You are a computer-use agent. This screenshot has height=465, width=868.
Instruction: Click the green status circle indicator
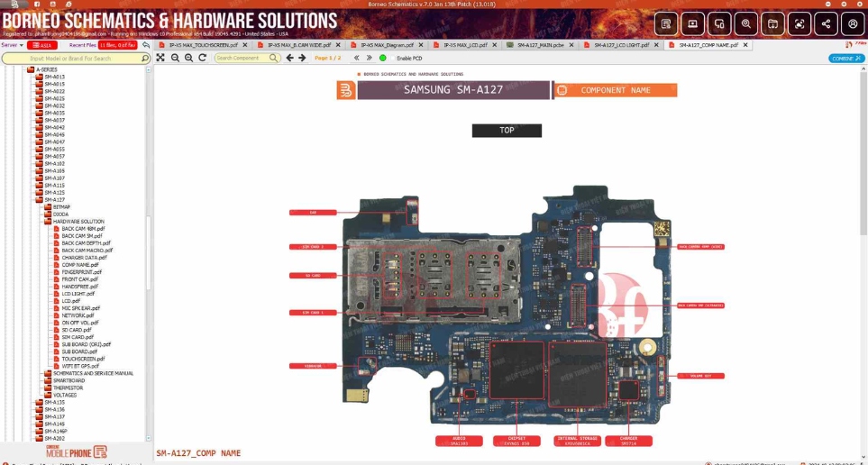382,58
